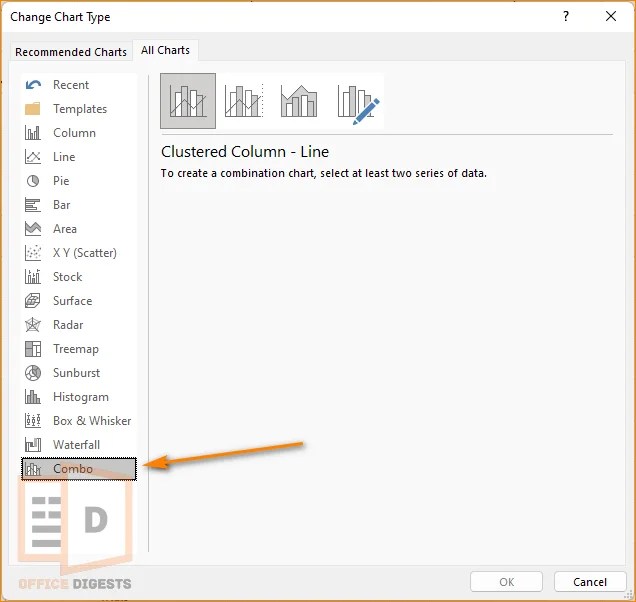Select the Treemap chart icon
The height and width of the screenshot is (602, 636).
coord(32,349)
